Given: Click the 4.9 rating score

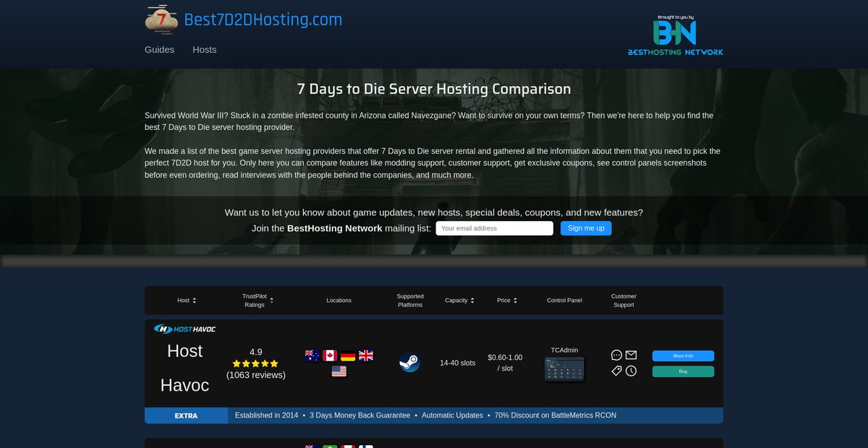Looking at the screenshot, I should point(255,353).
